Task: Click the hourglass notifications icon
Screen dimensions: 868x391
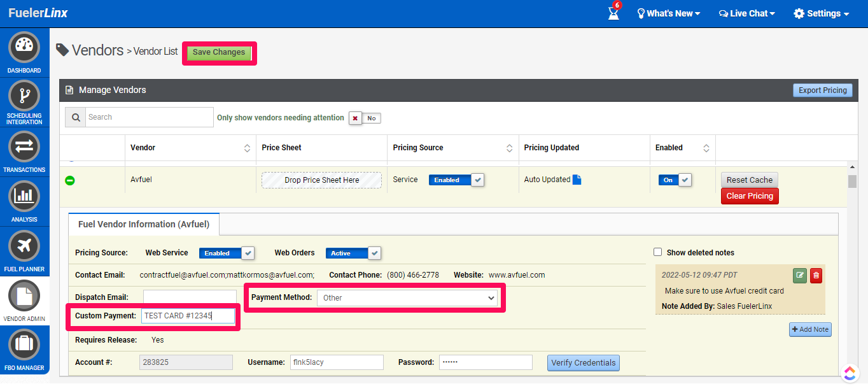Action: pos(613,12)
